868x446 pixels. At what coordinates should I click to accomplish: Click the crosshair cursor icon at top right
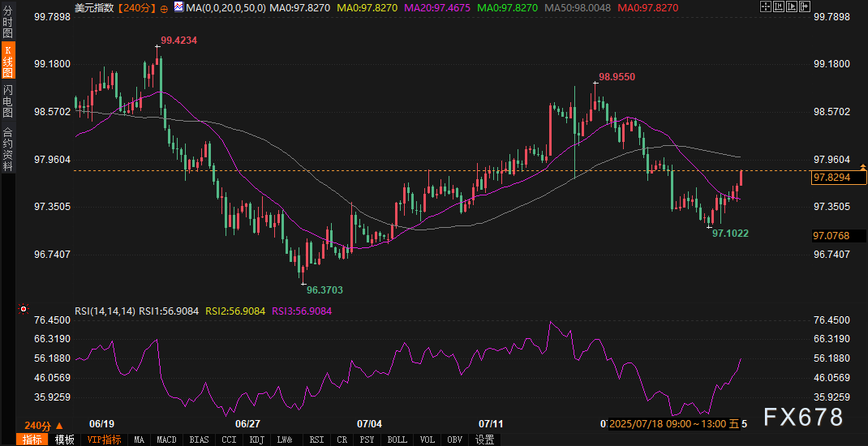(x=767, y=7)
